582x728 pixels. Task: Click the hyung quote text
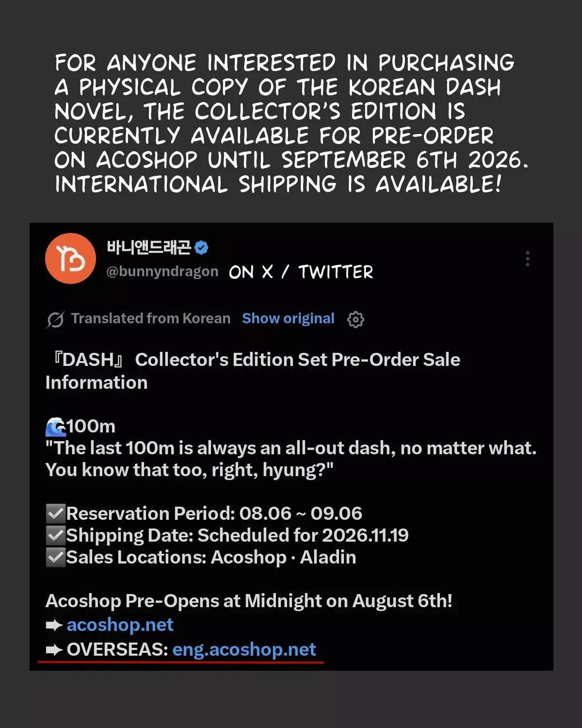[x=291, y=459]
